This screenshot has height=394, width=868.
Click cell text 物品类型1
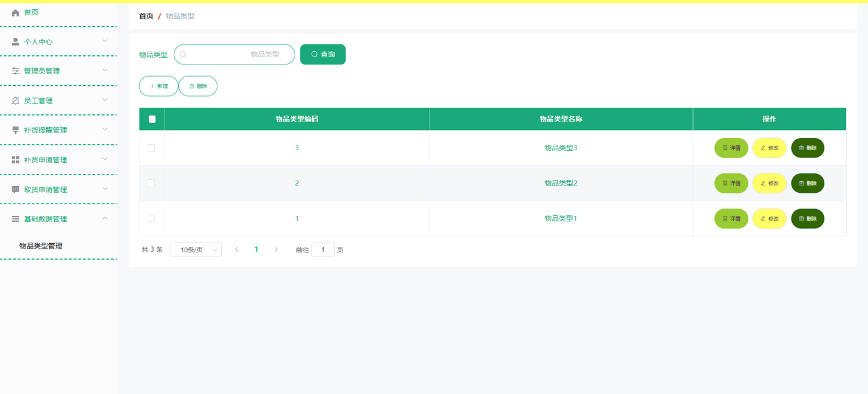coord(561,218)
